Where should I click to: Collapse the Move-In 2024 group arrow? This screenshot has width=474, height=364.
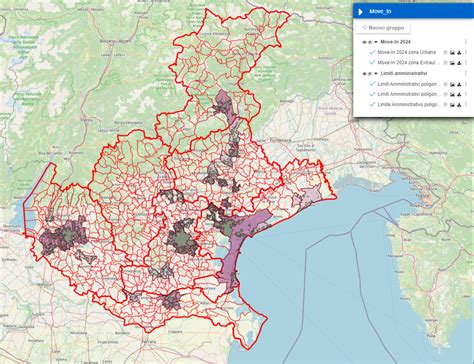tap(376, 42)
